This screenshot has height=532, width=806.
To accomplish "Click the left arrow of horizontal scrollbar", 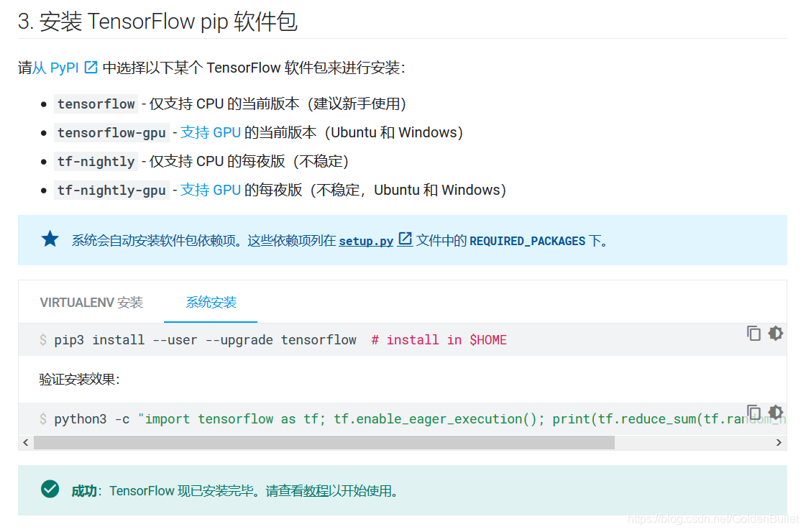I will tap(26, 443).
